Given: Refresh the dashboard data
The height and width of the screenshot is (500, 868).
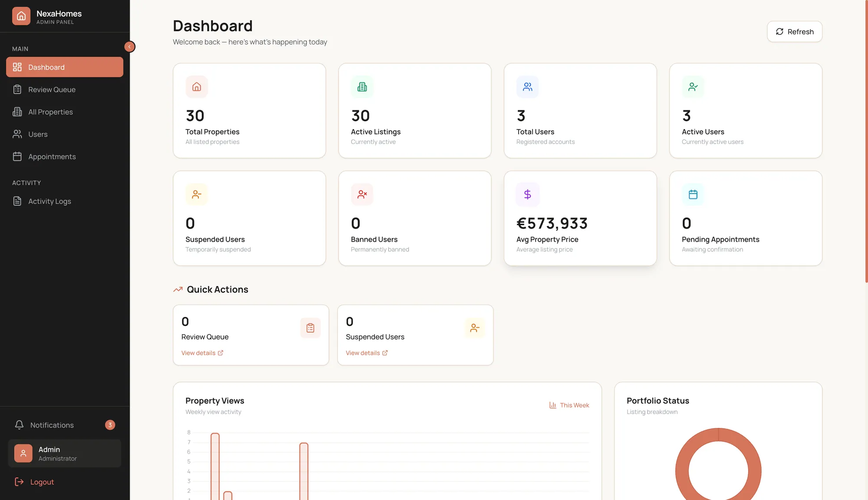Looking at the screenshot, I should click(795, 32).
